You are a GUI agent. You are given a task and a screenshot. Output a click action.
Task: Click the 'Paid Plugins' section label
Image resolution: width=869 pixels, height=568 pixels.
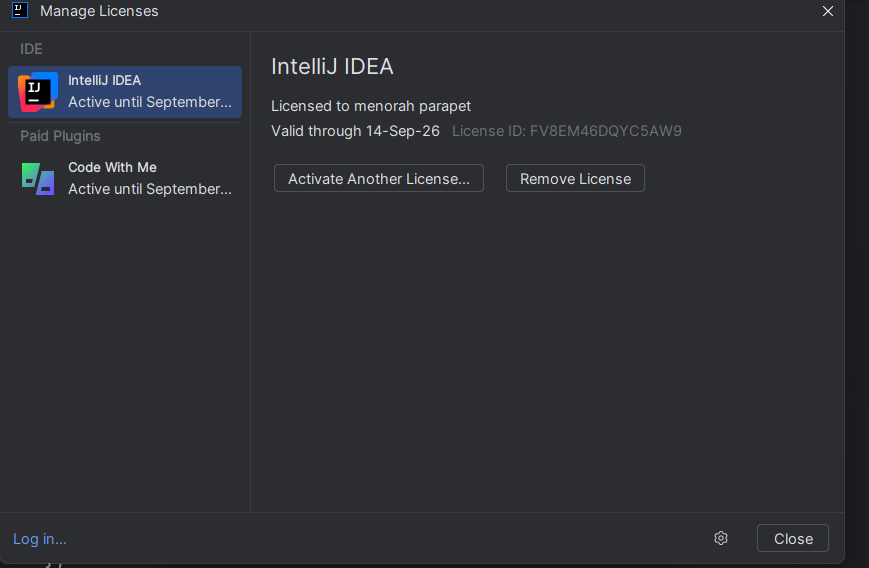[x=60, y=136]
